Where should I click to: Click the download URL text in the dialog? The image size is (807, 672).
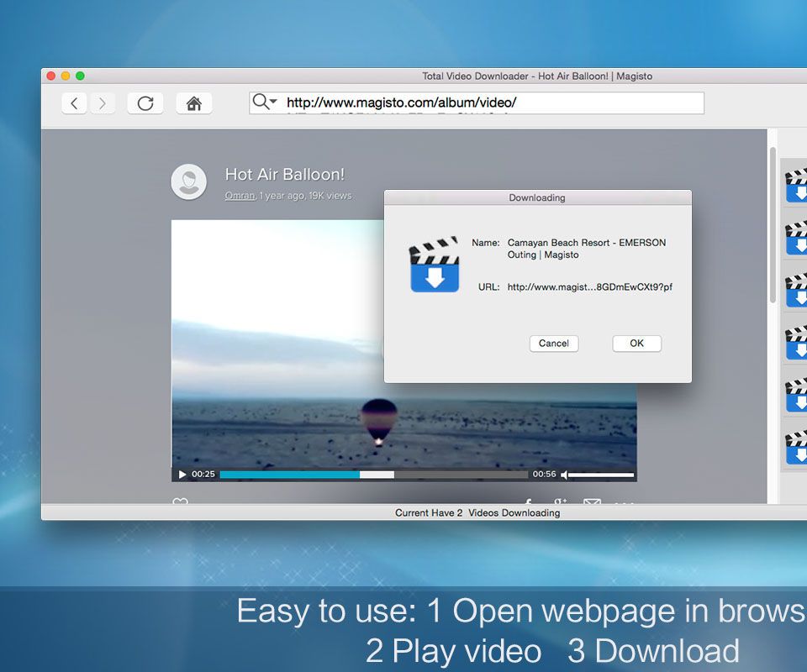590,287
